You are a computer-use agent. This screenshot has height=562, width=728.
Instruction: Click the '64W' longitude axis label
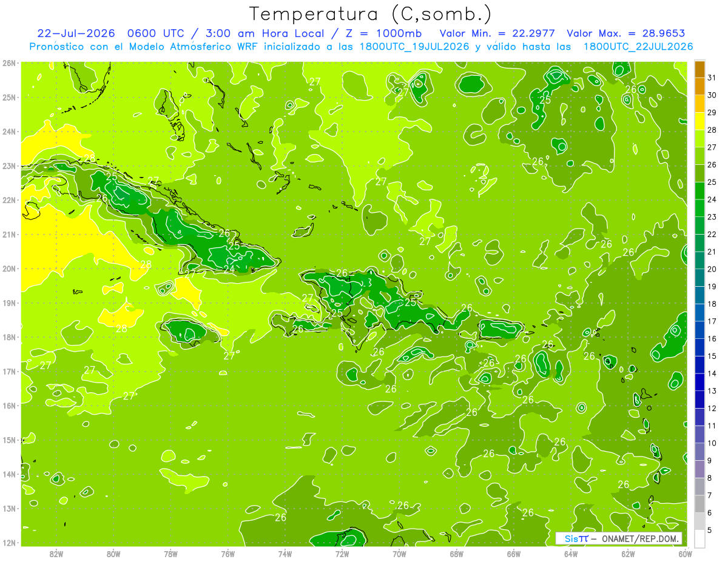[x=571, y=553]
